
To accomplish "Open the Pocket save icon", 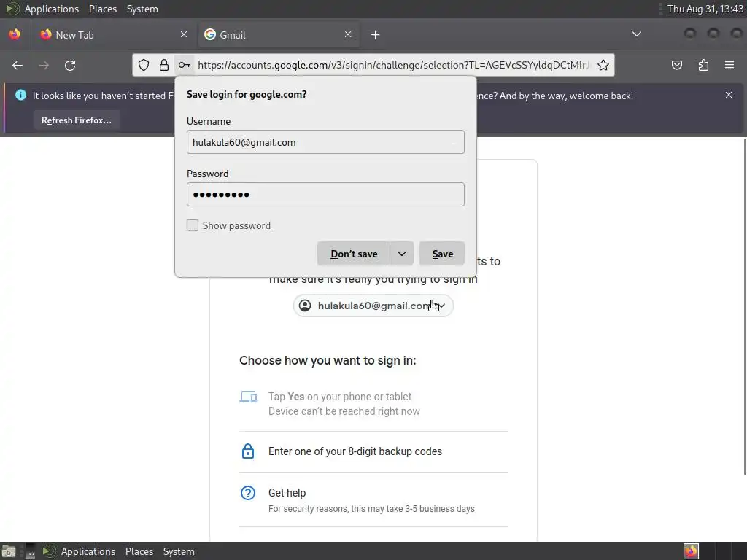I will click(x=676, y=65).
